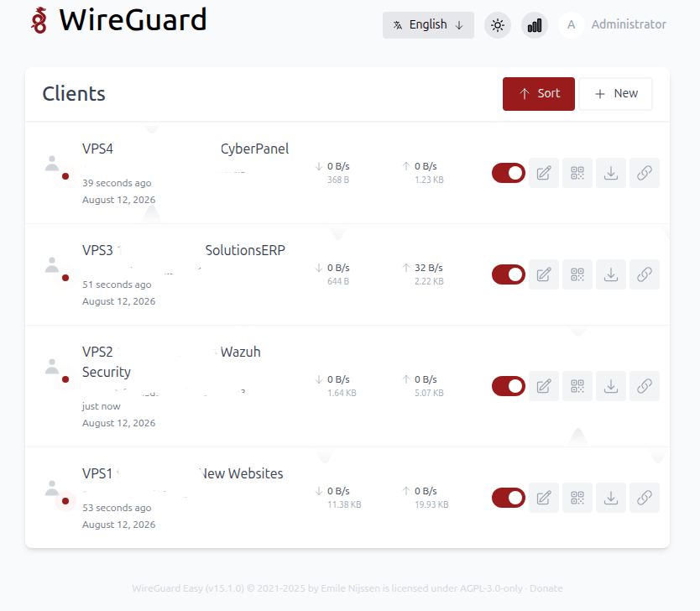The image size is (700, 611).
Task: Click the Wazuh client name text
Action: coord(241,352)
